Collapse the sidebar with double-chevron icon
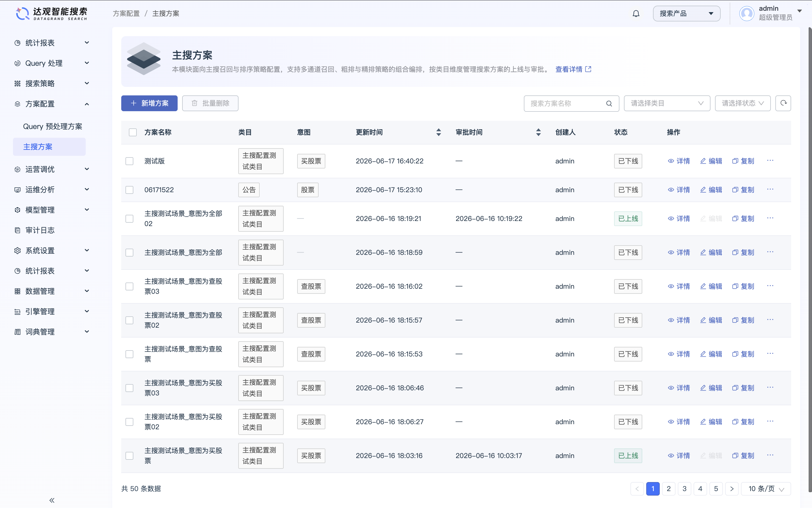Screen dimensions: 812x508 52,500
